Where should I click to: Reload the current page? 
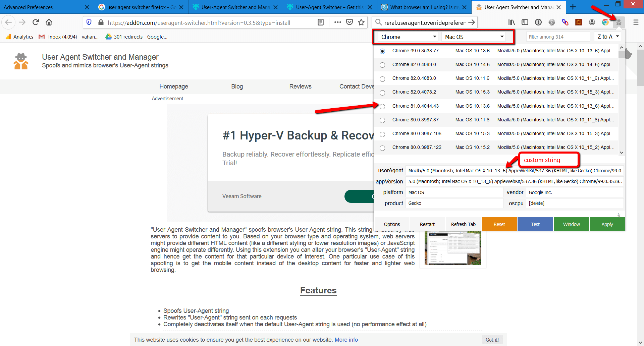(x=36, y=22)
